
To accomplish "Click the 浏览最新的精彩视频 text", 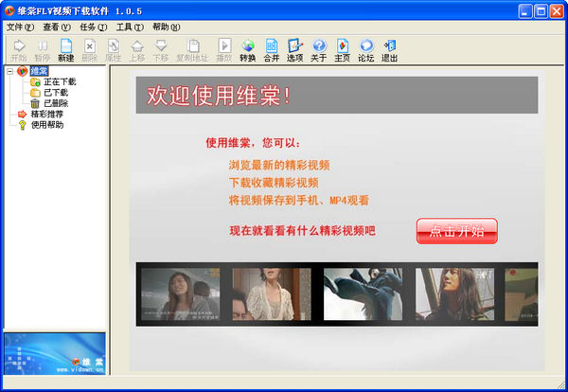I will click(279, 165).
